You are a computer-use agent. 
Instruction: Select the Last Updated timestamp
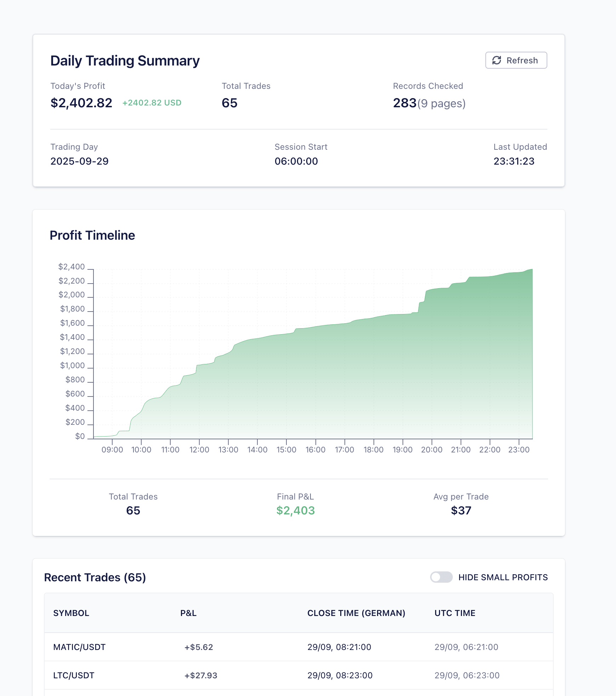[x=515, y=161]
